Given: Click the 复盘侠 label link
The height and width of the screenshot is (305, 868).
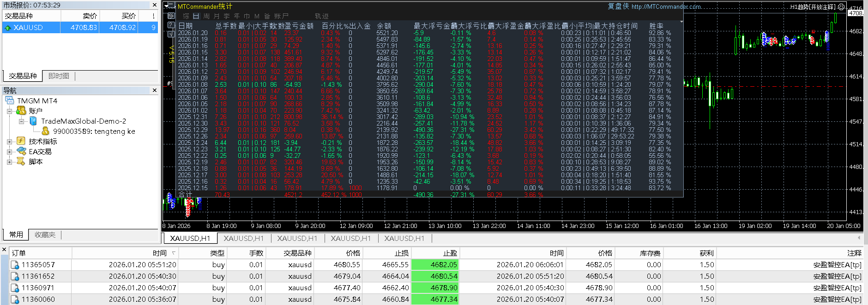Looking at the screenshot, I should pyautogui.click(x=618, y=6).
